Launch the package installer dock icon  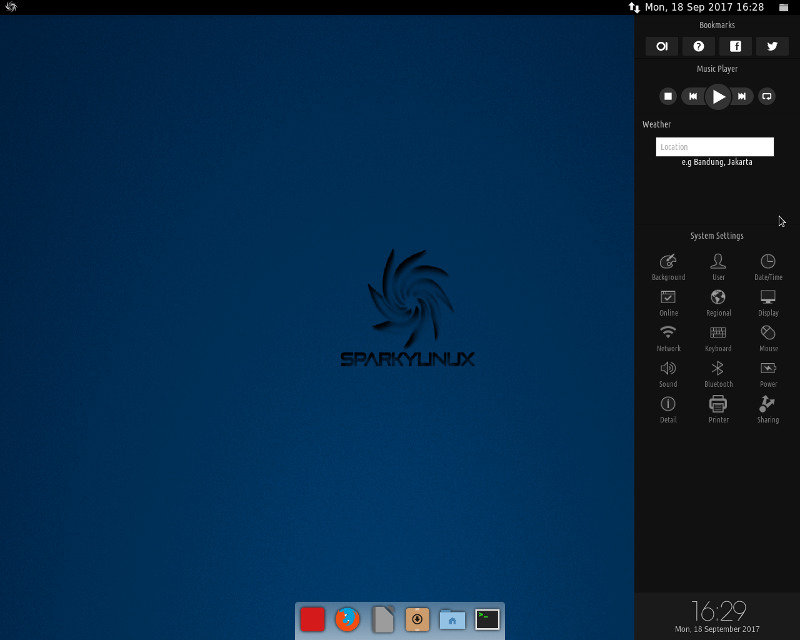(x=417, y=619)
